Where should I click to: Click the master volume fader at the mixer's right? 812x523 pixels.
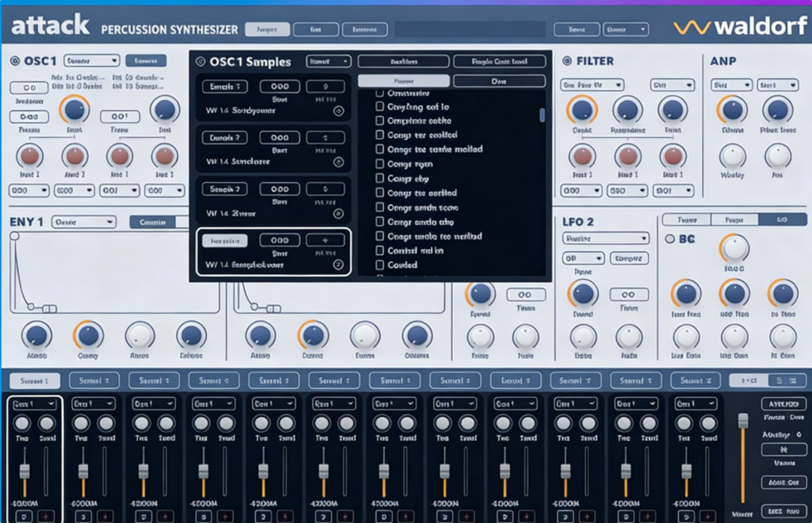(x=743, y=421)
